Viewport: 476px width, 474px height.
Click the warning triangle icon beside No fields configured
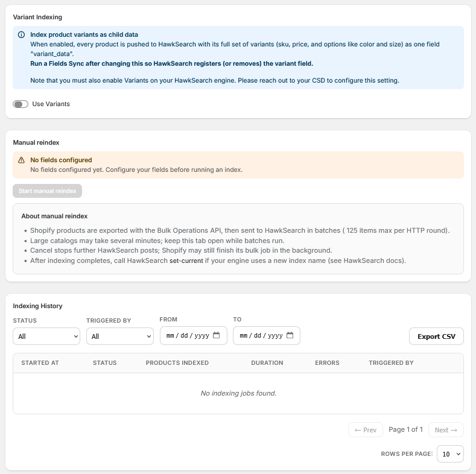(x=21, y=160)
